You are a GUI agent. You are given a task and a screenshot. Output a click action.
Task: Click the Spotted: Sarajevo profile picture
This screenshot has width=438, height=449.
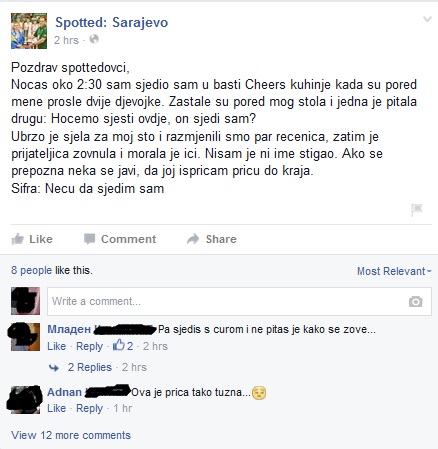pyautogui.click(x=29, y=31)
